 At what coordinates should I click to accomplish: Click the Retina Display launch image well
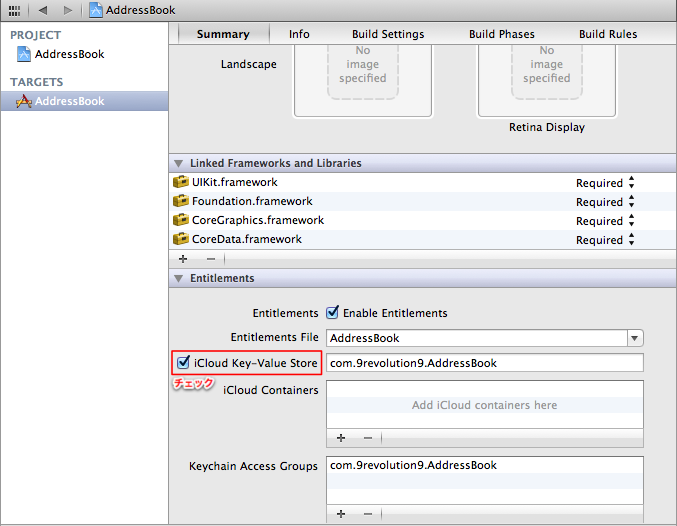click(547, 81)
